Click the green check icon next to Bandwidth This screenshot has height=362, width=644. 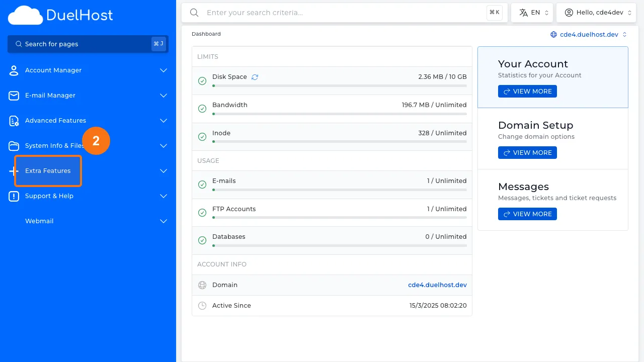click(202, 109)
